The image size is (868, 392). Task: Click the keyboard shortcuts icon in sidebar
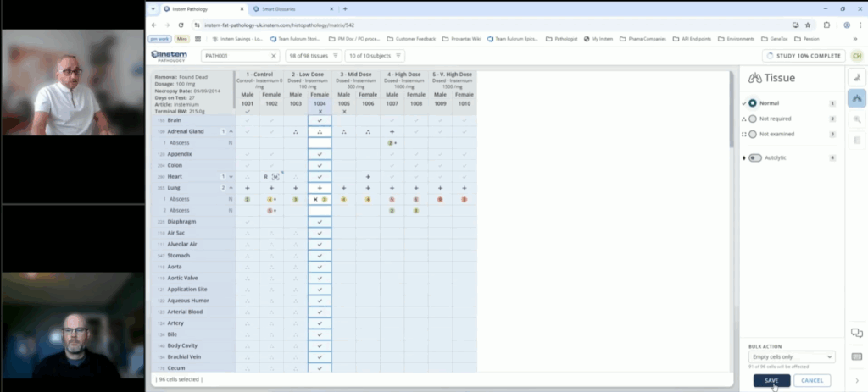click(x=856, y=356)
